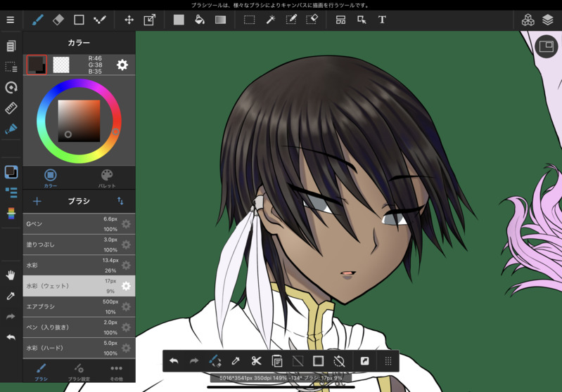Open settings gear for Gペン brush
562x392 pixels.
point(126,224)
